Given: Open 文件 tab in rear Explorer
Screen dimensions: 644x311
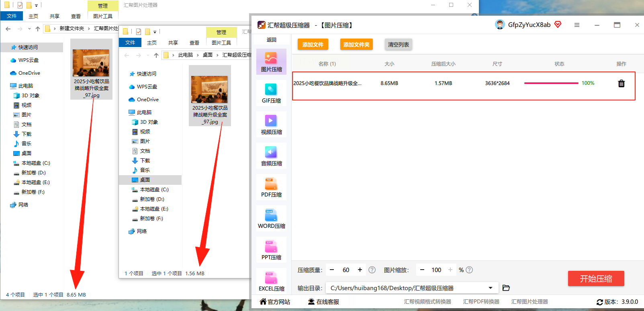Looking at the screenshot, I should [12, 16].
